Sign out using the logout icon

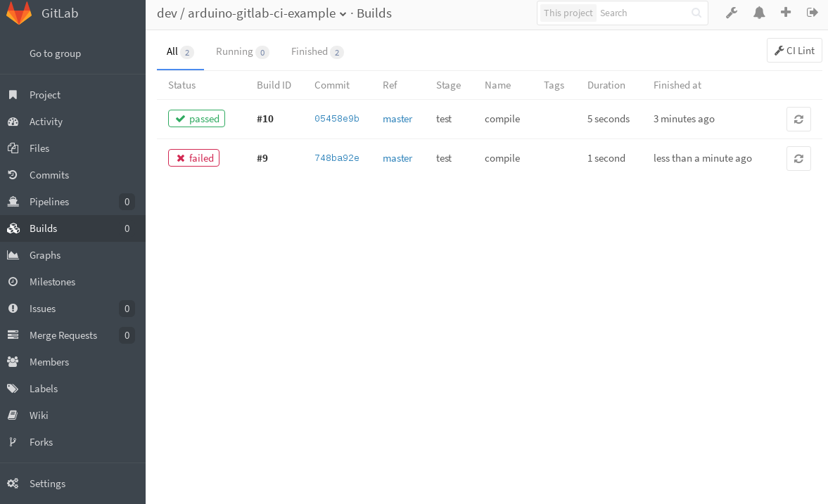[813, 12]
